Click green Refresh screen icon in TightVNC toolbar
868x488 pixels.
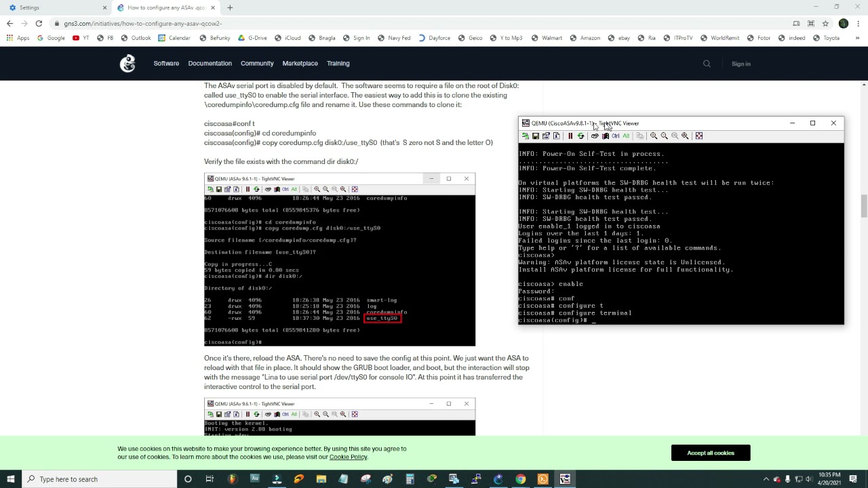coord(580,136)
